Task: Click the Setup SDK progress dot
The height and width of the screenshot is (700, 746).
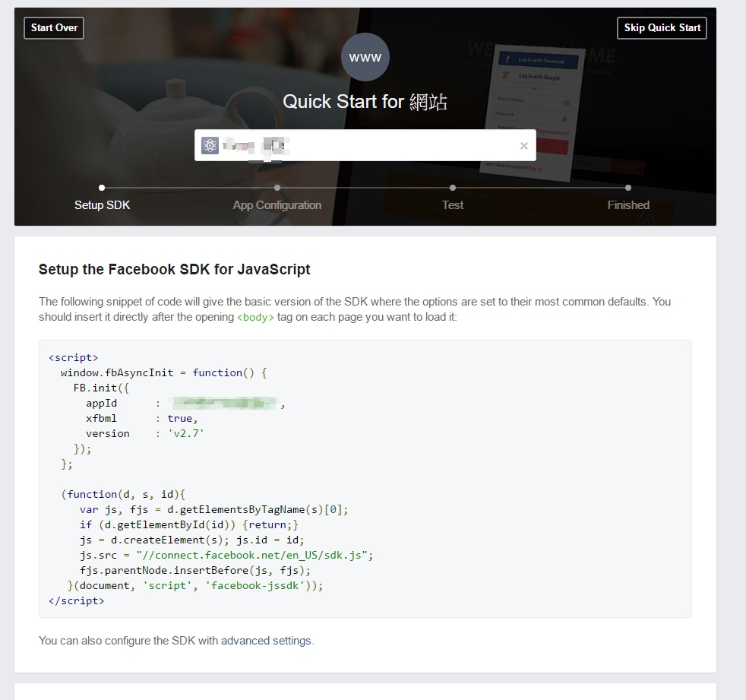Action: (102, 188)
